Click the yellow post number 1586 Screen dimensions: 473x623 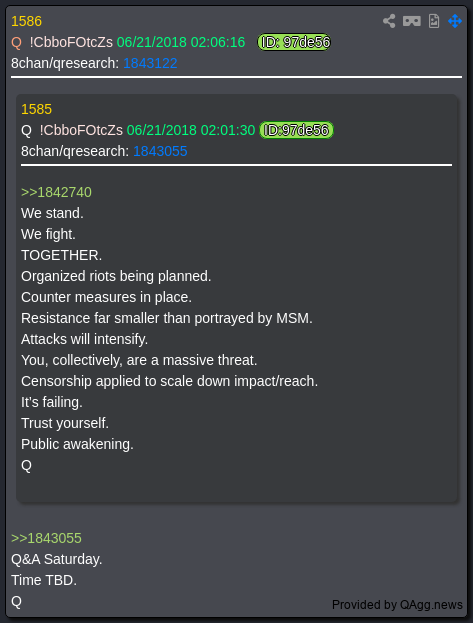point(26,21)
